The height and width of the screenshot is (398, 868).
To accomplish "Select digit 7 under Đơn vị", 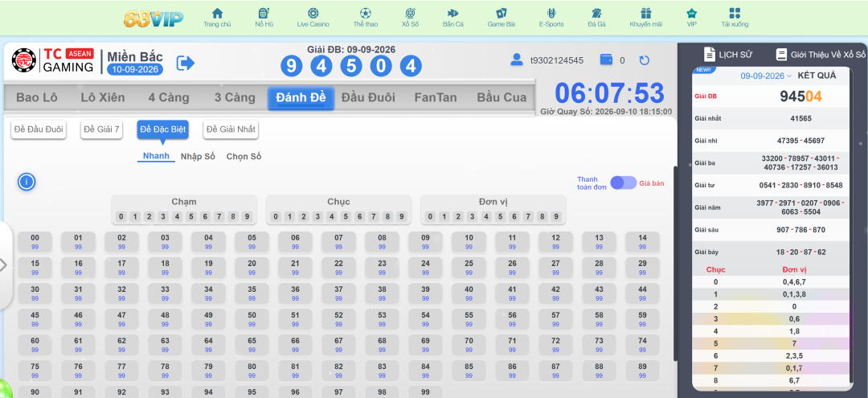I will tap(528, 216).
